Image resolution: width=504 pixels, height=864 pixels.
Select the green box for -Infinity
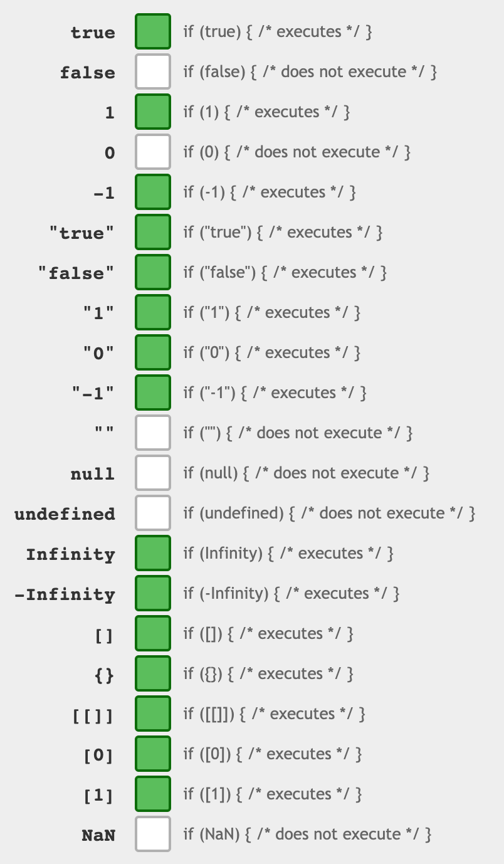[152, 593]
